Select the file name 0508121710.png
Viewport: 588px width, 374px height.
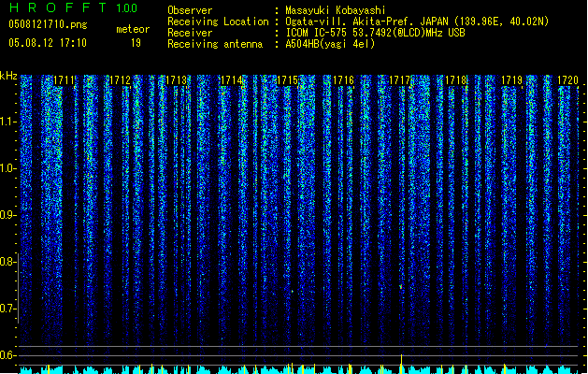coord(48,25)
